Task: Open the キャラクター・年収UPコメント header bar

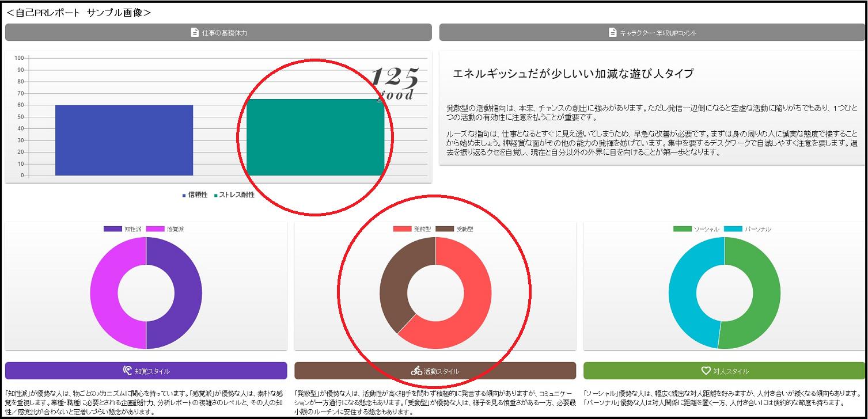Action: [x=652, y=33]
